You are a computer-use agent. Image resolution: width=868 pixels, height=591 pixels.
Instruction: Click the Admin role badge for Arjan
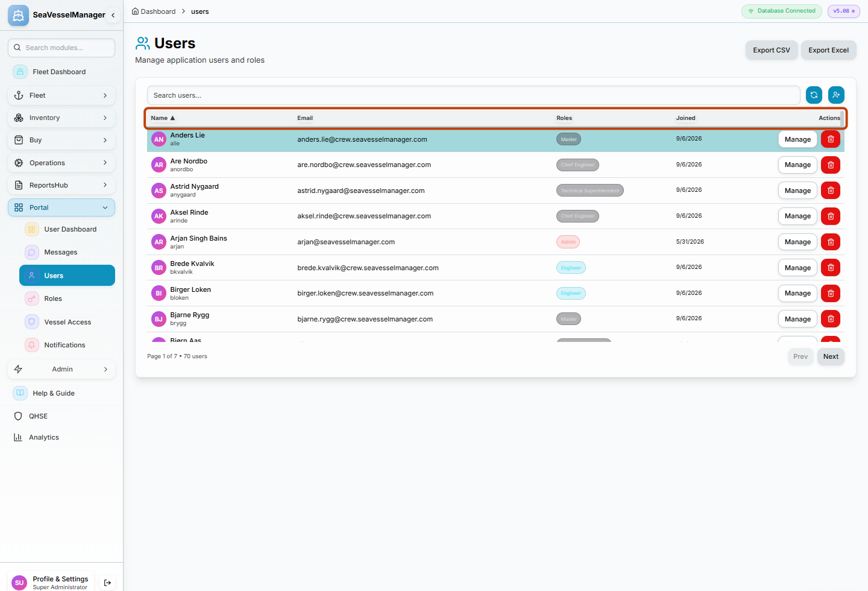pos(568,242)
